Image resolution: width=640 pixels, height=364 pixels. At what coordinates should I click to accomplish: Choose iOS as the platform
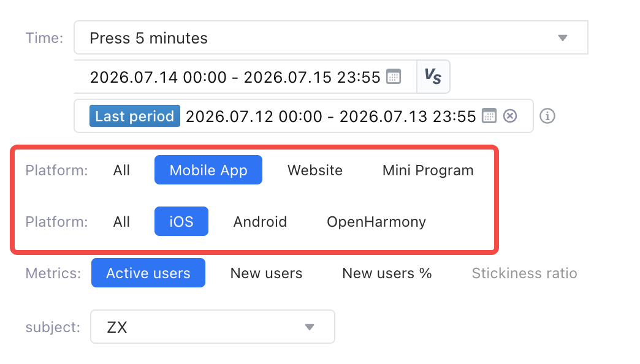pos(181,221)
